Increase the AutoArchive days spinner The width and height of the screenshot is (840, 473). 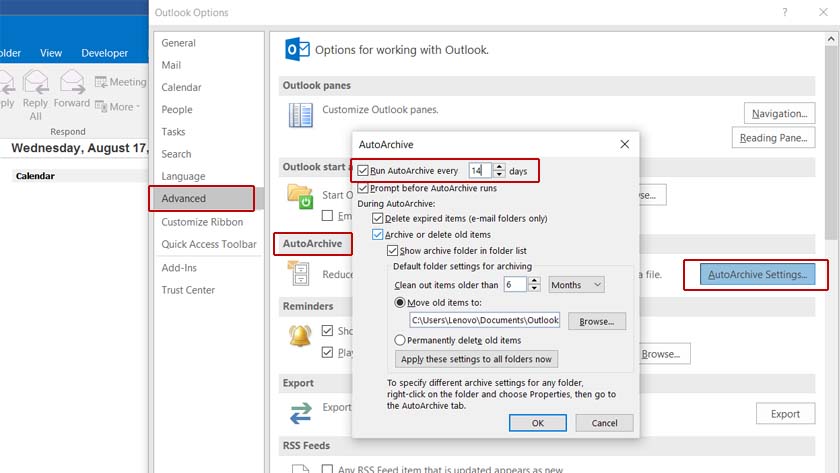pyautogui.click(x=499, y=167)
